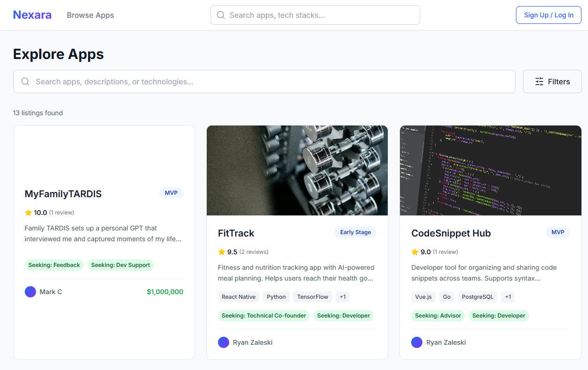The width and height of the screenshot is (588, 370).
Task: Click the star icon on CodeSnippet Hub
Action: click(415, 252)
